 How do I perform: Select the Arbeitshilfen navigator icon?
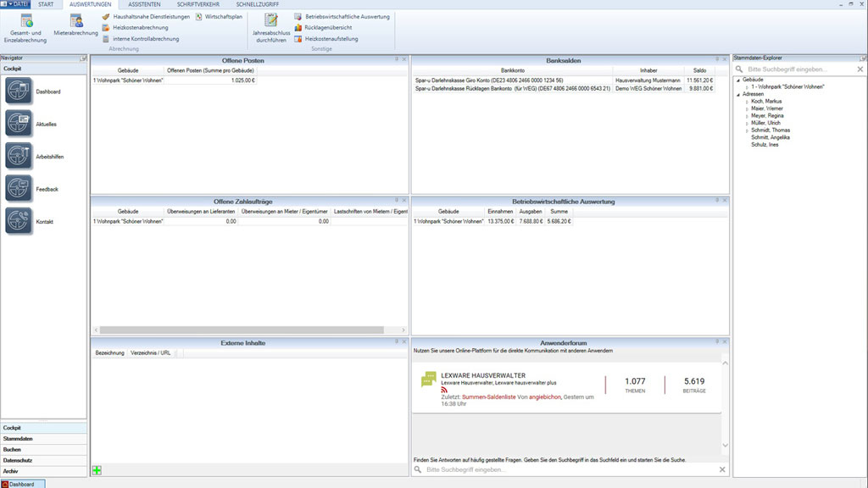19,157
